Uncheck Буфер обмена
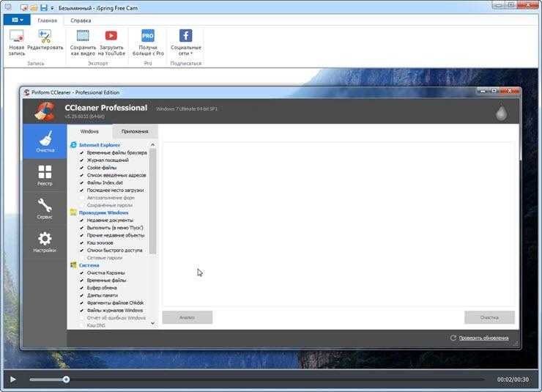 (x=82, y=288)
